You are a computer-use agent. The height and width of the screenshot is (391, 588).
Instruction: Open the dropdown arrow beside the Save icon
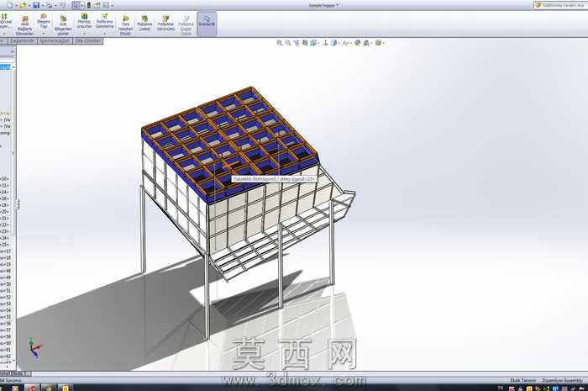(x=42, y=6)
